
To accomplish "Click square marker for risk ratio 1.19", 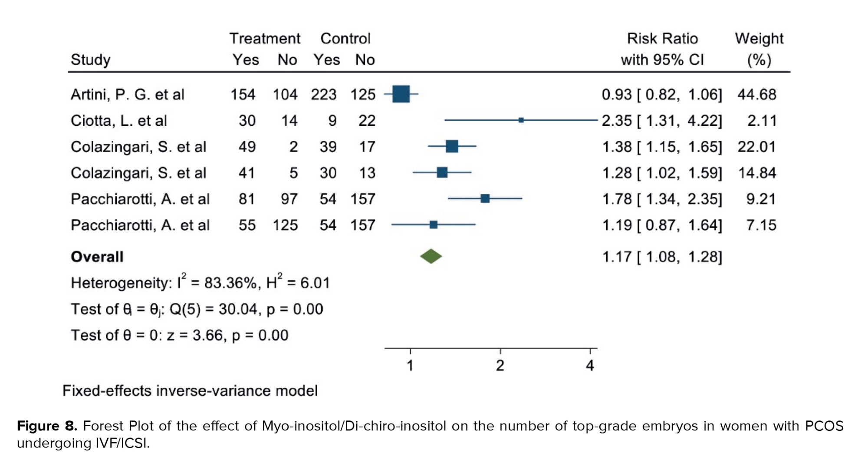I will coord(433,225).
